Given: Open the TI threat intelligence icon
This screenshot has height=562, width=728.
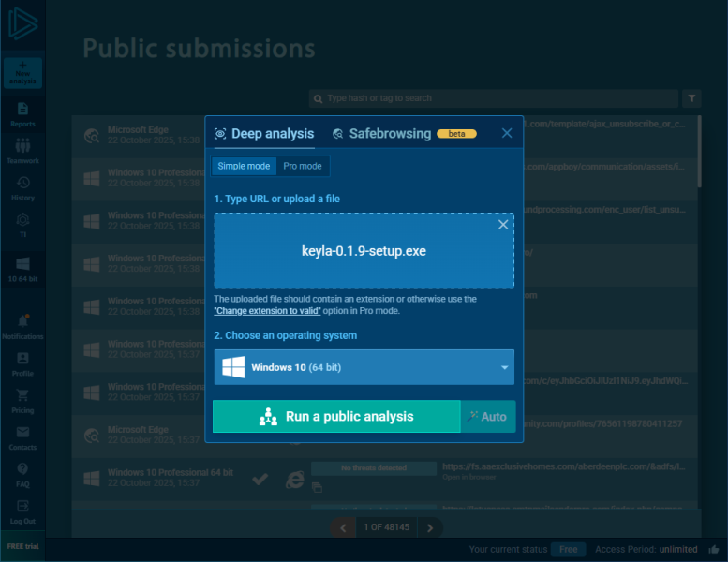Looking at the screenshot, I should click(x=22, y=224).
